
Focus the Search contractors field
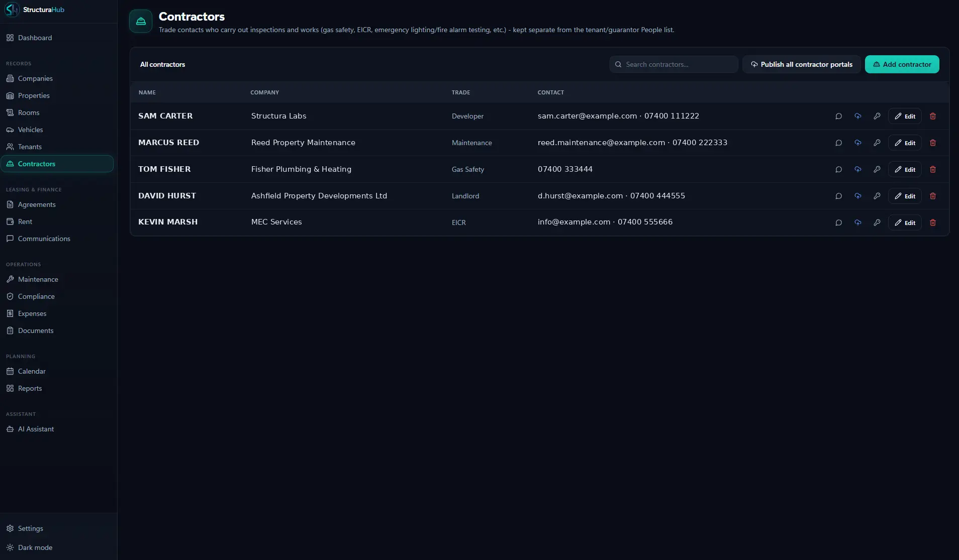pyautogui.click(x=674, y=64)
